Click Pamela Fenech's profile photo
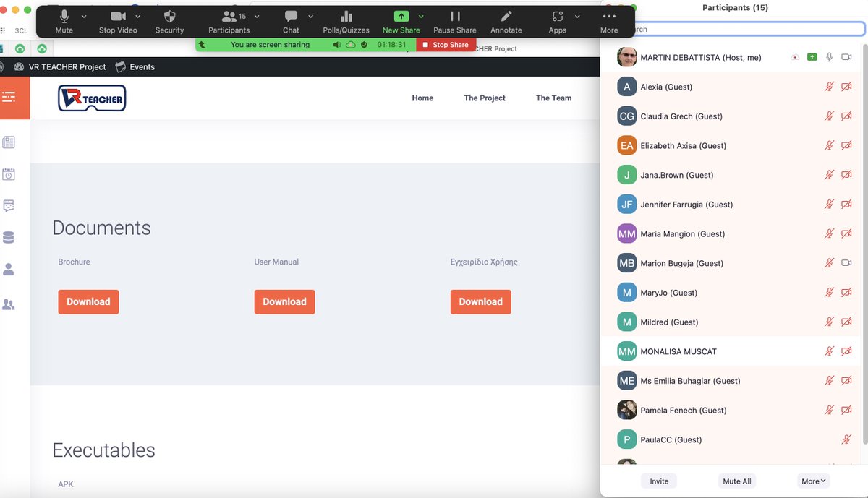Screen dimensions: 868x498 tap(626, 410)
